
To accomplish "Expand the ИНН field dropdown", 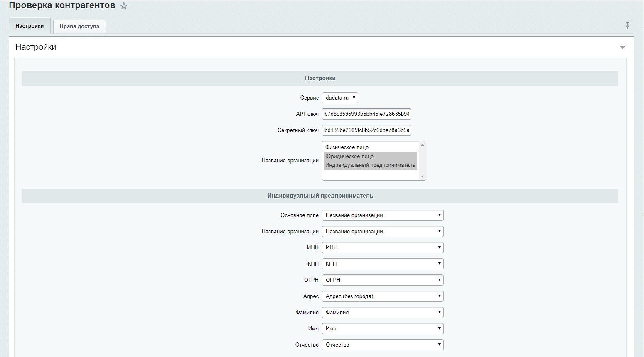I will (382, 248).
